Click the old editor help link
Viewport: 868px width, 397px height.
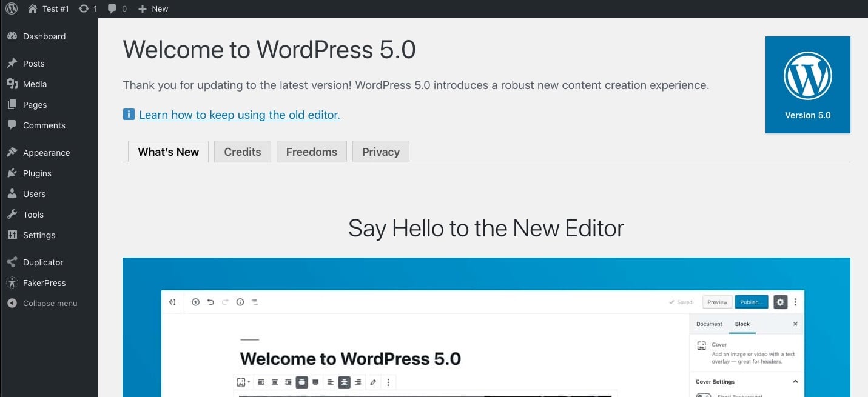click(240, 115)
